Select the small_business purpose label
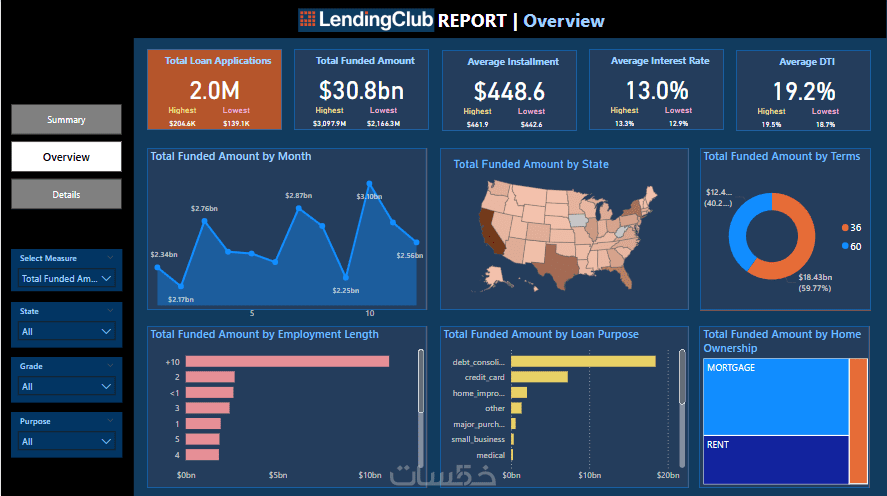This screenshot has width=887, height=496. click(478, 439)
